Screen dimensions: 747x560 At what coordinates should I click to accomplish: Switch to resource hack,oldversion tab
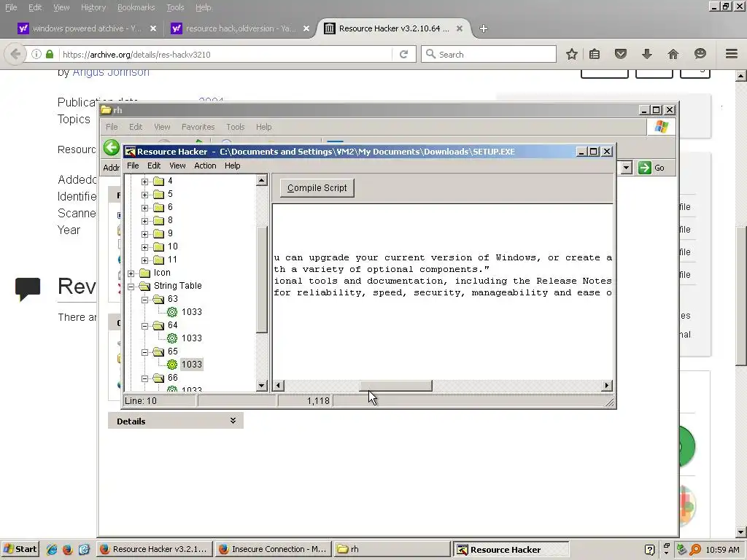tap(241, 28)
